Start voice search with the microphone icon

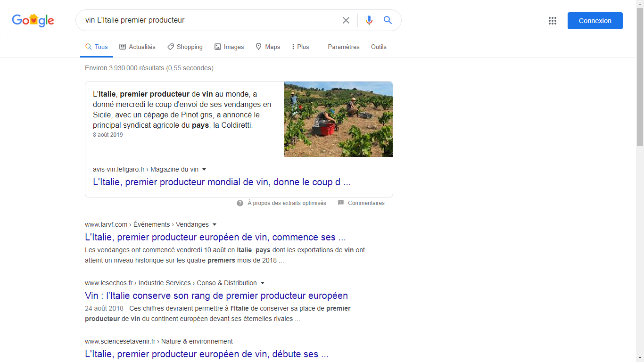click(369, 20)
